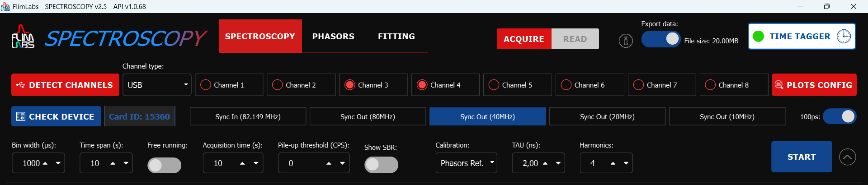868x185 pixels.
Task: Open the Channel type USB dropdown
Action: pos(157,85)
